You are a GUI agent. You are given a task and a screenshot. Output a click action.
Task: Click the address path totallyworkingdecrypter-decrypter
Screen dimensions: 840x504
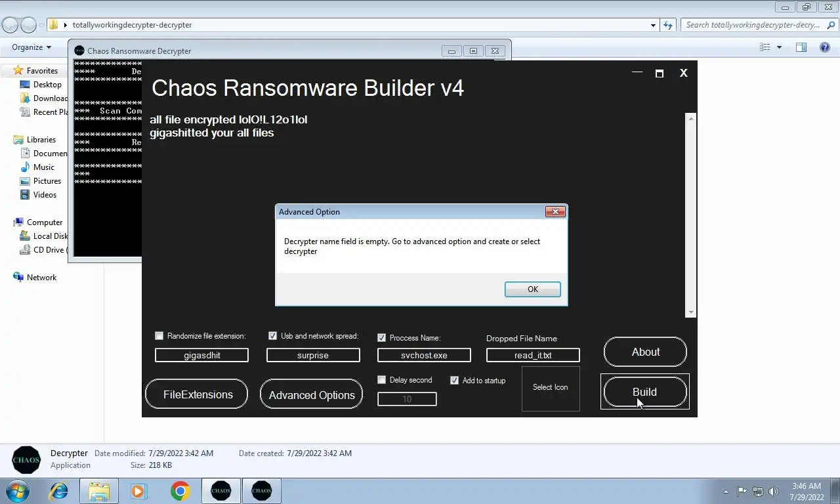132,25
